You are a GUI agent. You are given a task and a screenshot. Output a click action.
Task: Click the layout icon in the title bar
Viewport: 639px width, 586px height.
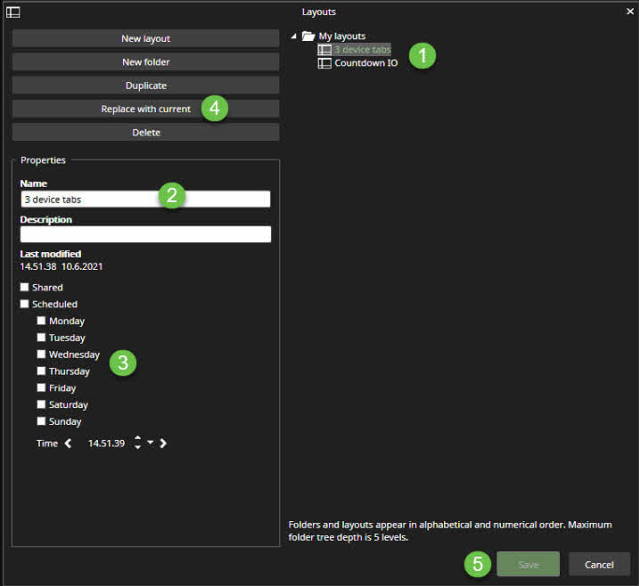14,12
